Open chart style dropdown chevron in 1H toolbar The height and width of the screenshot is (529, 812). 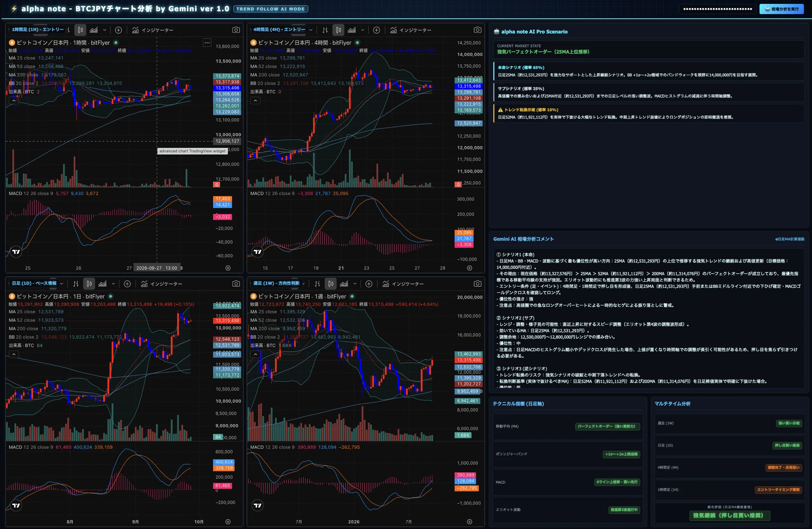coord(104,30)
